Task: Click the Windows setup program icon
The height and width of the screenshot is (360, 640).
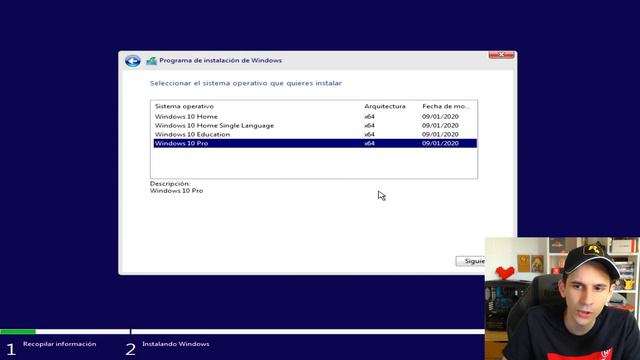Action: point(151,61)
